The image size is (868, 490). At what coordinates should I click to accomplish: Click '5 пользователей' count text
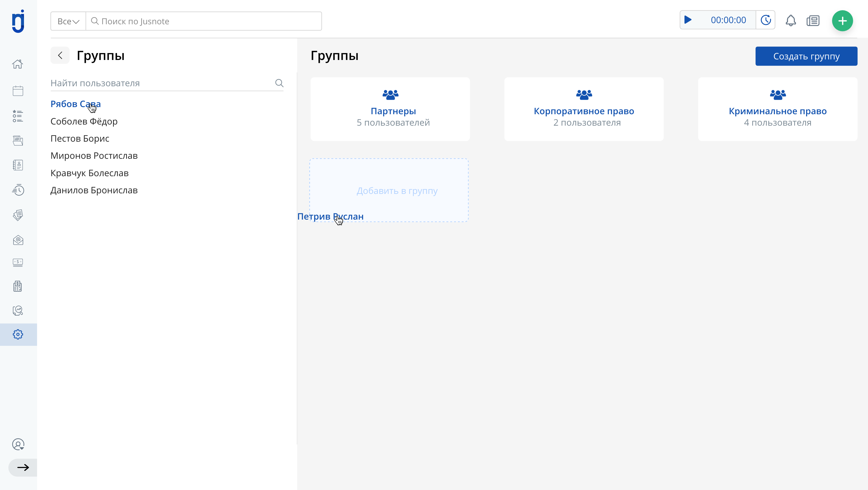393,123
